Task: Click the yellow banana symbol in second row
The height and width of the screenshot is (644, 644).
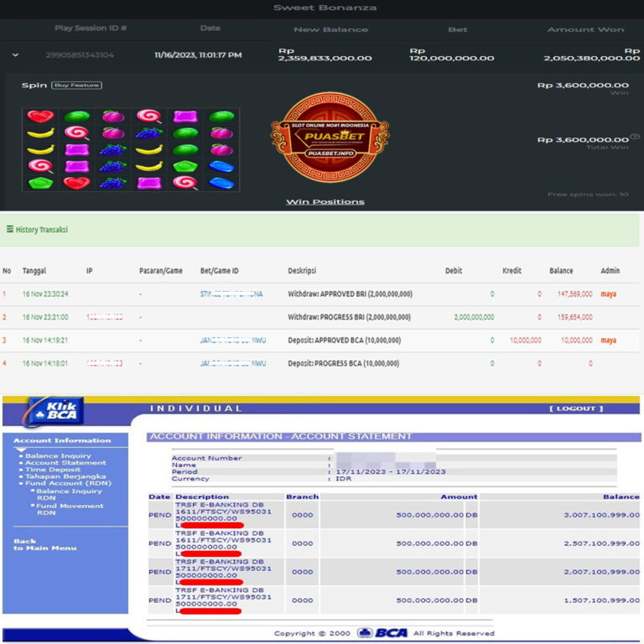Action: click(x=40, y=133)
